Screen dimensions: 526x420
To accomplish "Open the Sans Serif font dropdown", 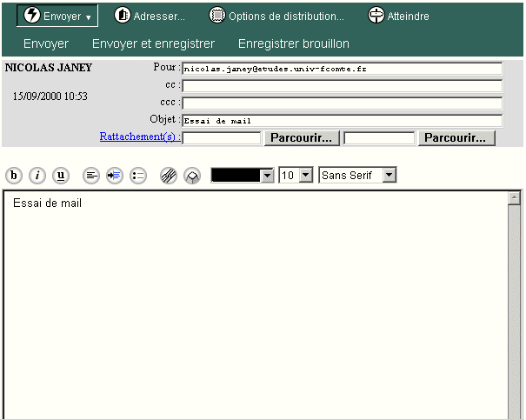I will (390, 176).
